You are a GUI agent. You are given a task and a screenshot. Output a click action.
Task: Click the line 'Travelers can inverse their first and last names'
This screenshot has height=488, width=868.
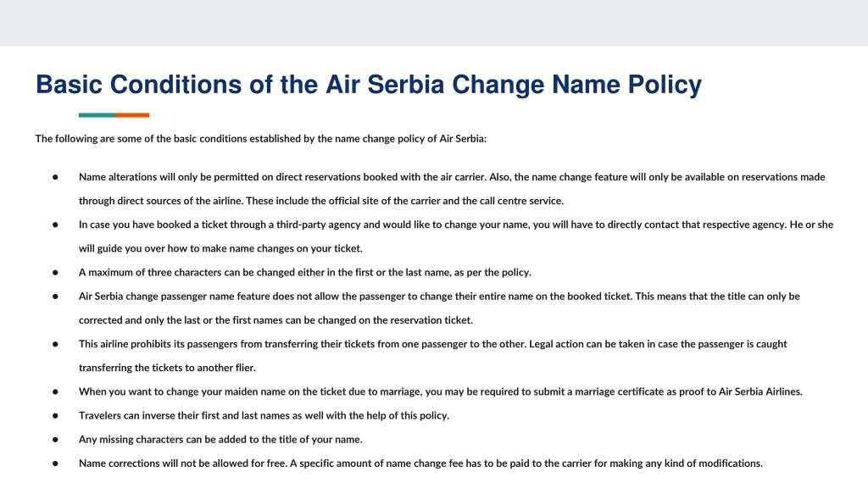[x=264, y=415]
